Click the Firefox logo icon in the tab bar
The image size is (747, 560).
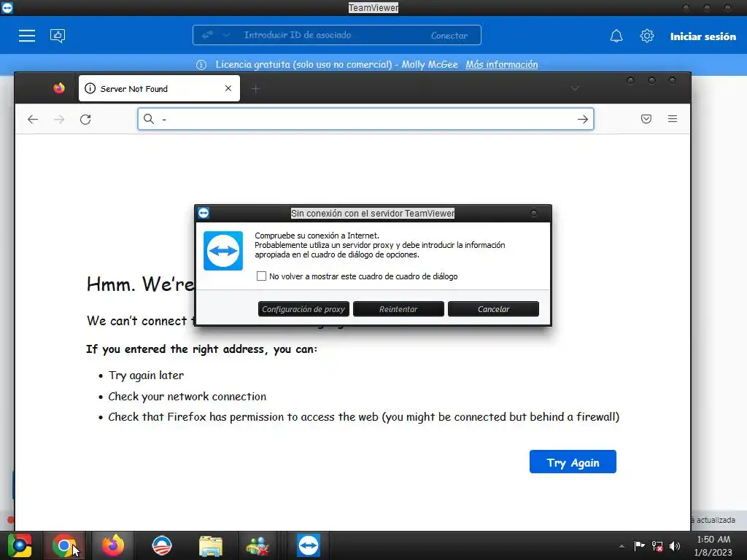(59, 88)
